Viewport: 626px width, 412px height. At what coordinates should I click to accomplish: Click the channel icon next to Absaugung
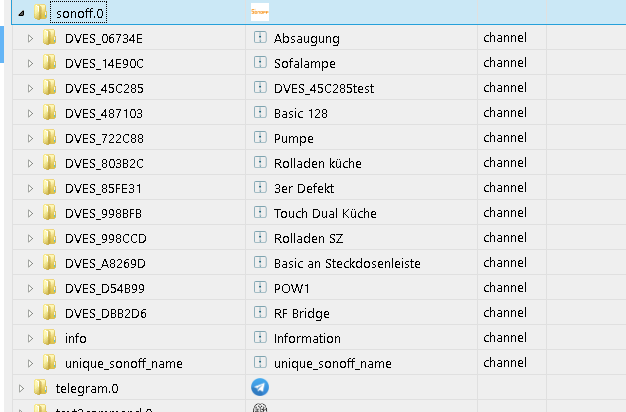point(260,38)
